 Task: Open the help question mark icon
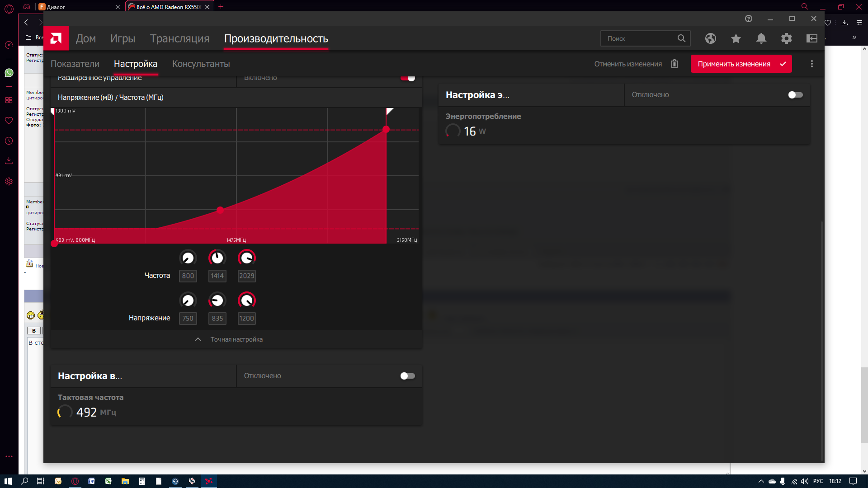(x=748, y=19)
